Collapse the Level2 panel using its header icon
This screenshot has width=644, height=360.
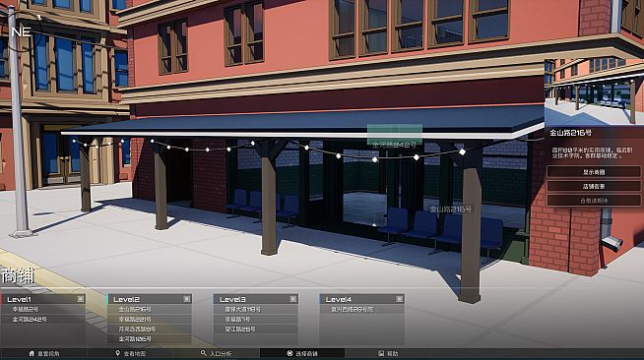tap(187, 299)
